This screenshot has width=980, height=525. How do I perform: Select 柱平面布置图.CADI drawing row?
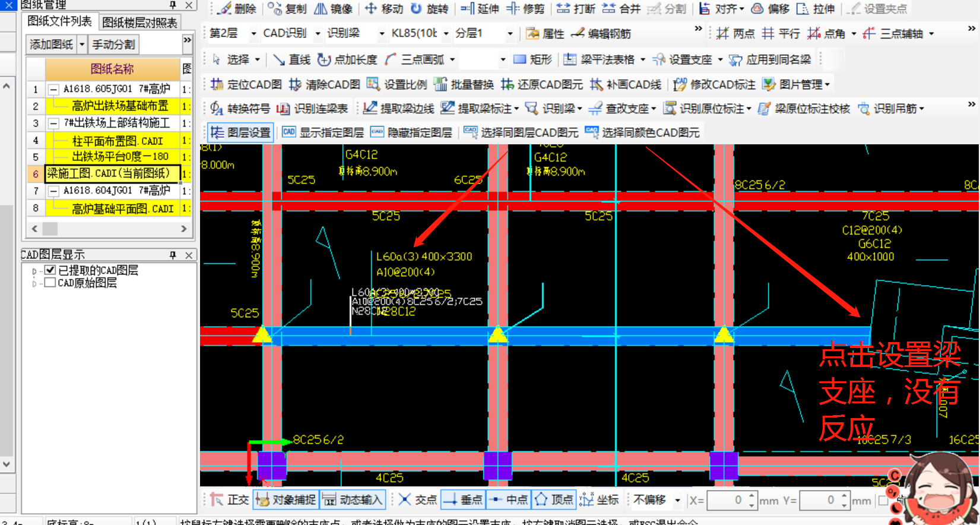113,141
